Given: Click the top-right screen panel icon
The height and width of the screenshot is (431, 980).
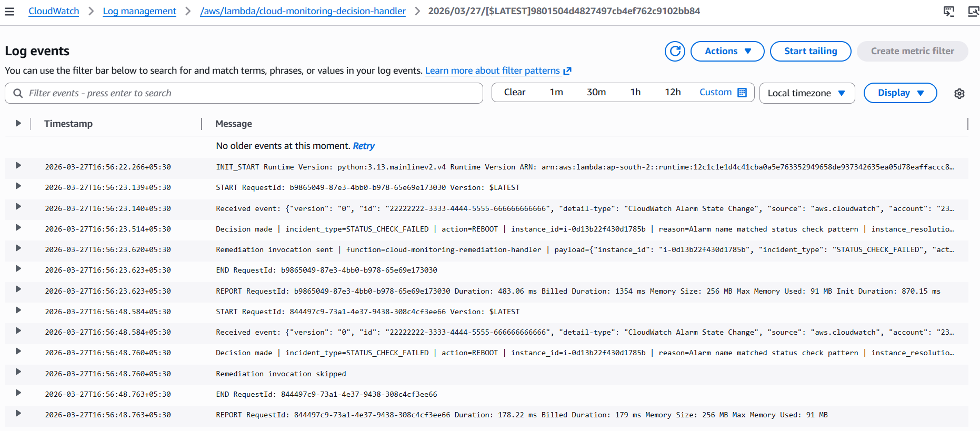Looking at the screenshot, I should point(973,11).
